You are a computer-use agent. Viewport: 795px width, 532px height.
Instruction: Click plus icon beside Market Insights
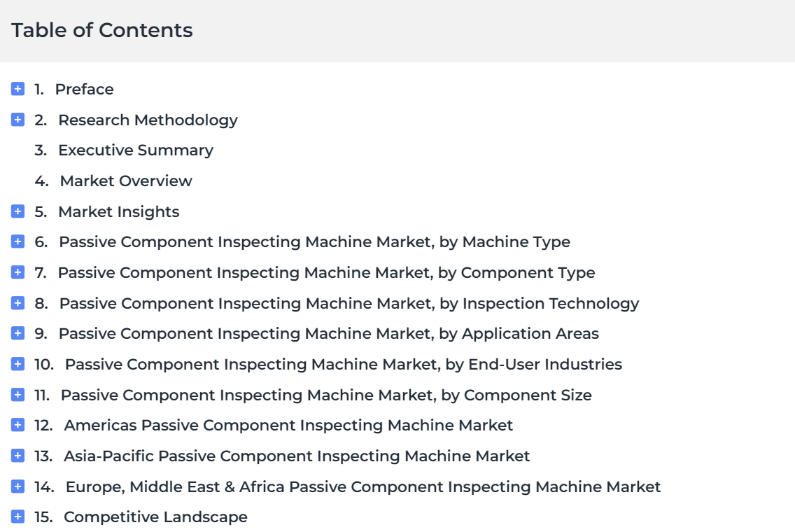pos(17,211)
